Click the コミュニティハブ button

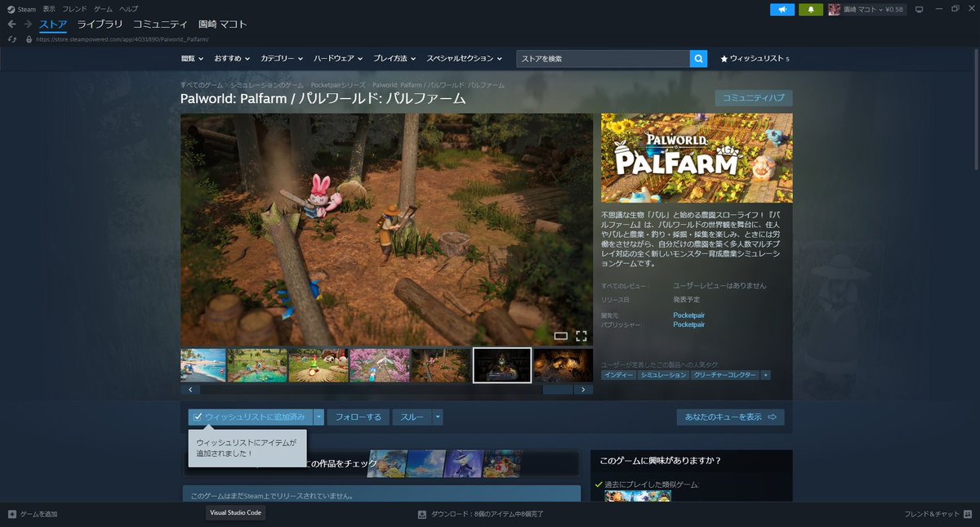tap(754, 98)
